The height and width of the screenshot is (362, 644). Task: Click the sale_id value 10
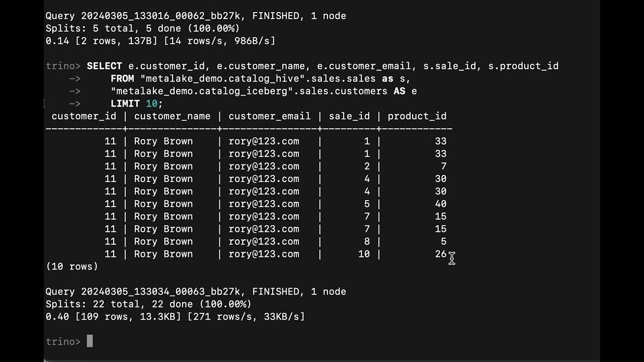pyautogui.click(x=364, y=254)
